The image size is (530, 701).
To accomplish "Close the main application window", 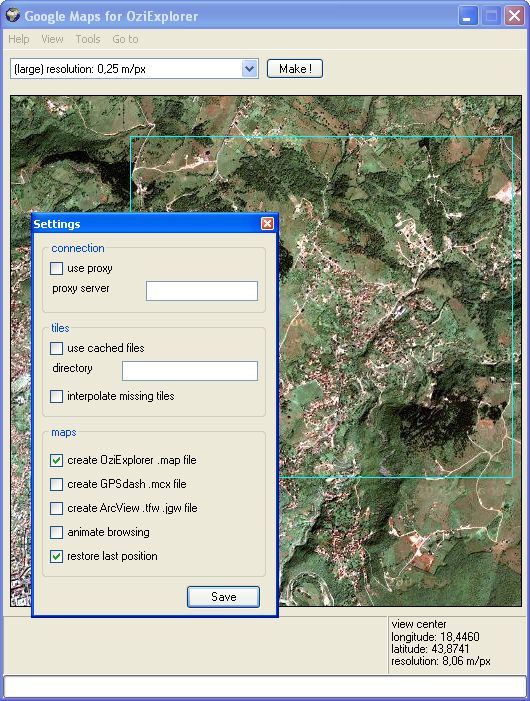I will (x=514, y=17).
